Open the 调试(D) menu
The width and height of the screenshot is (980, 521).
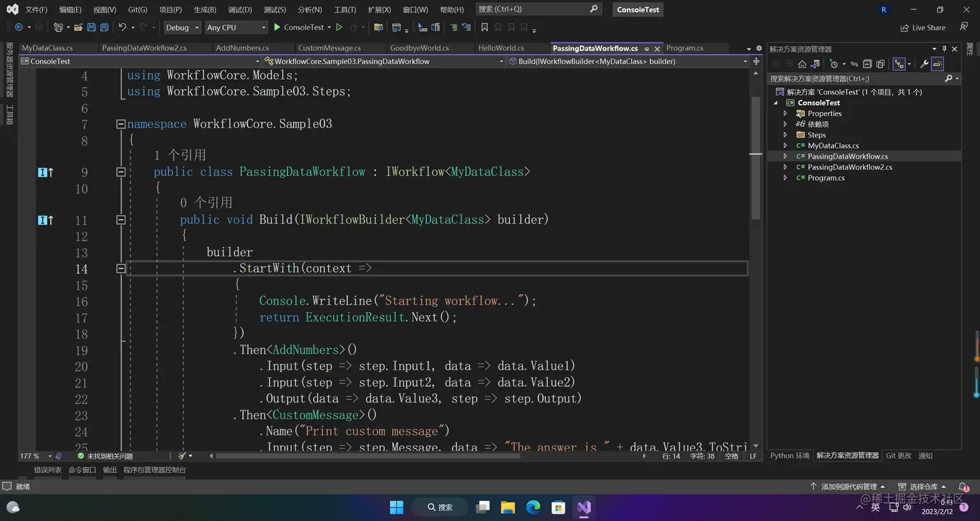click(240, 10)
